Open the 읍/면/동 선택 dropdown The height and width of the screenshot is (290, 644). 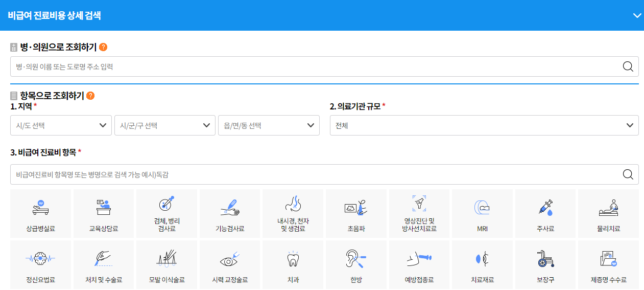(269, 125)
